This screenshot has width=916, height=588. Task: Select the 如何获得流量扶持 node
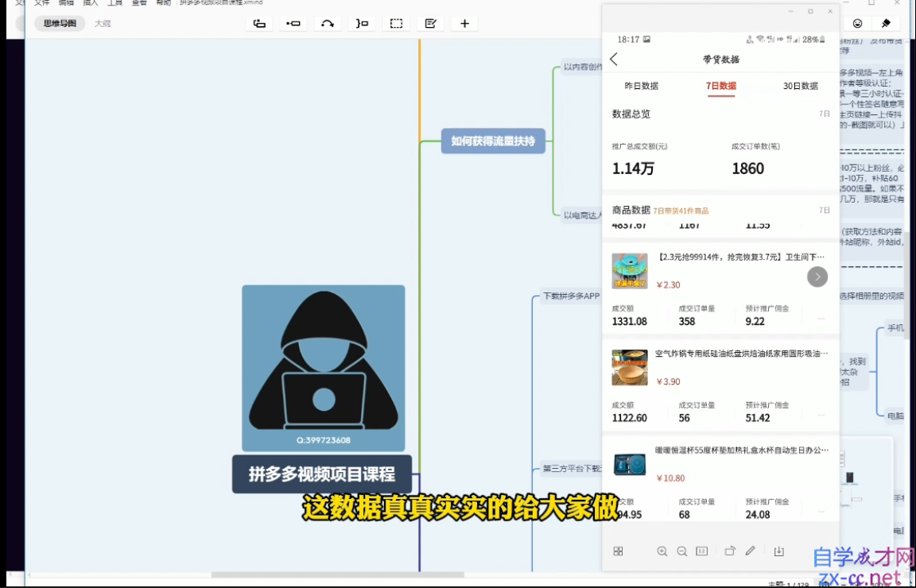[493, 141]
